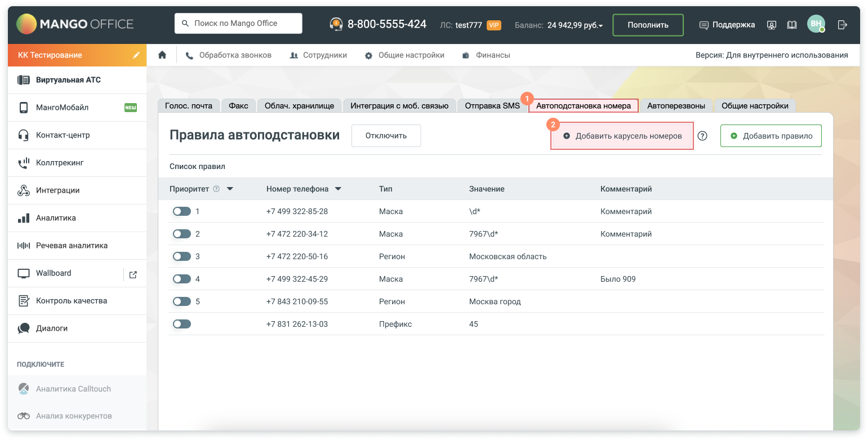This screenshot has width=868, height=440.
Task: Edit the КК Тестирование name with the pencil icon
Action: click(136, 55)
